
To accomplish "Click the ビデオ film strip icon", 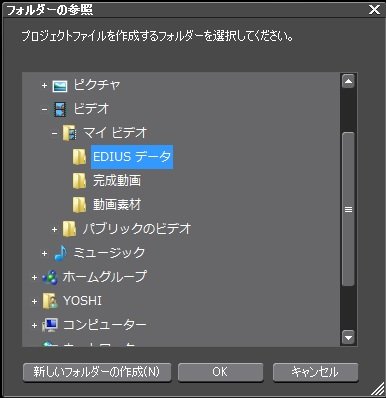I will point(60,109).
